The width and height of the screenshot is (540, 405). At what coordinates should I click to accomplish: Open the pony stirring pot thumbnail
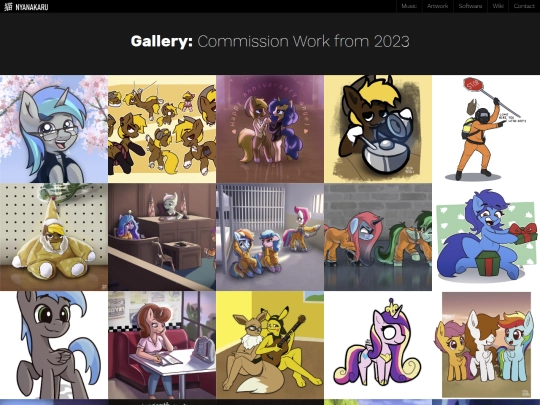point(378,129)
